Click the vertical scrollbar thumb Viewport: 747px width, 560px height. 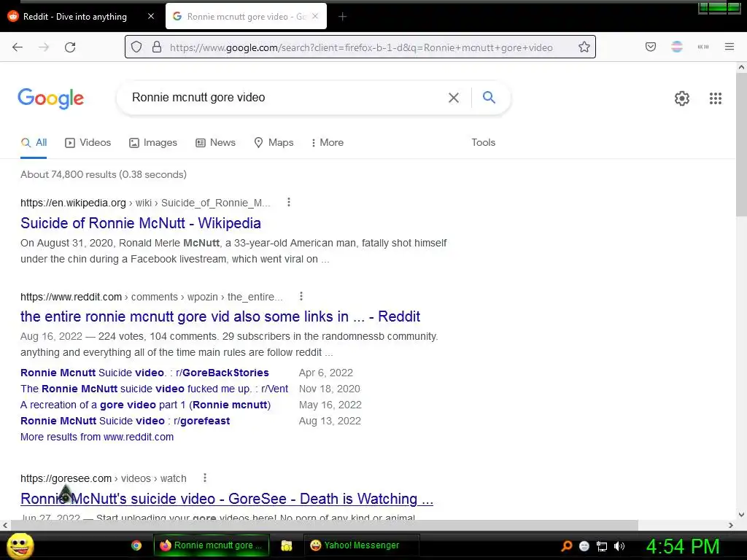pyautogui.click(x=741, y=144)
